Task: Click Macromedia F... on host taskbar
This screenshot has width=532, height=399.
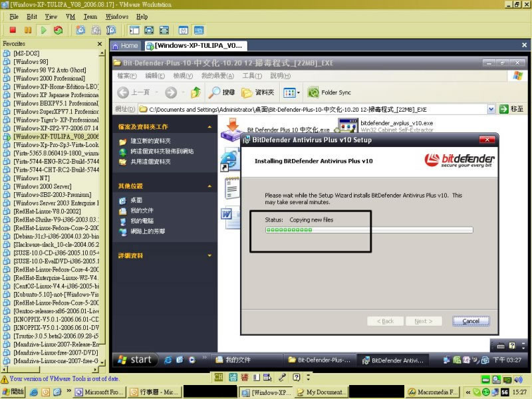Action: click(434, 392)
